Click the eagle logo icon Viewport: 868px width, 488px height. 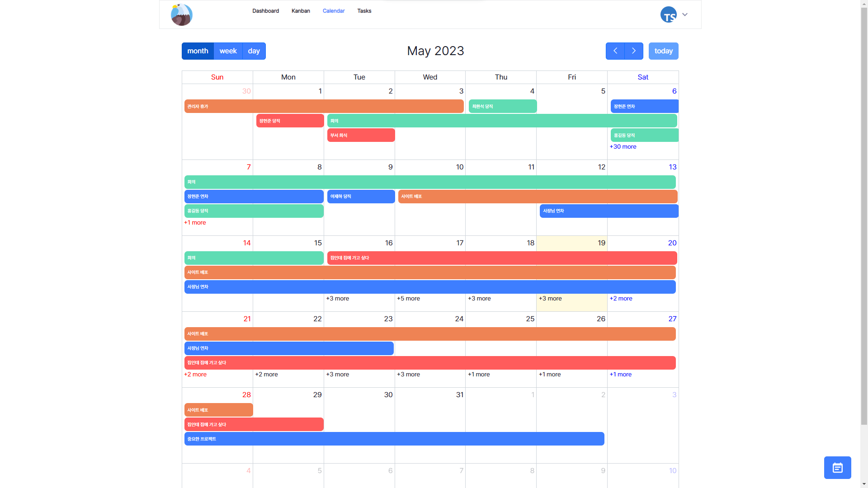tap(182, 14)
